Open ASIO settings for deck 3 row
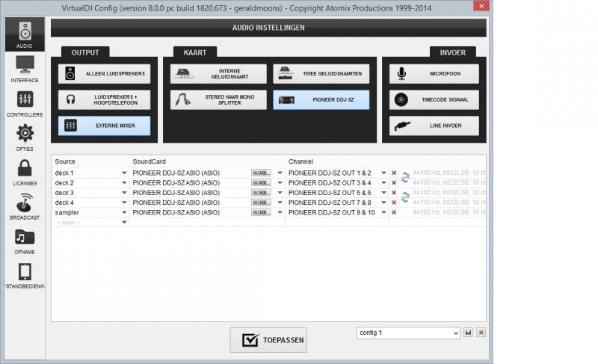This screenshot has height=364, width=598. click(261, 193)
